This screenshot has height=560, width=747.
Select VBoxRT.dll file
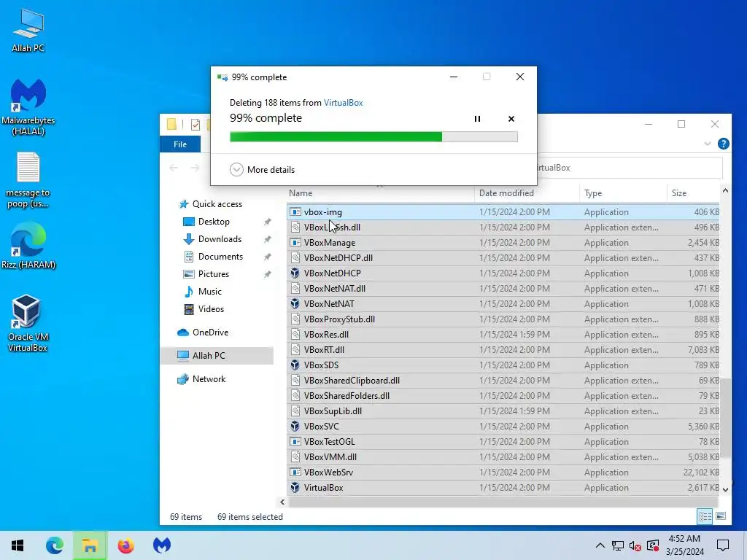pos(503,349)
